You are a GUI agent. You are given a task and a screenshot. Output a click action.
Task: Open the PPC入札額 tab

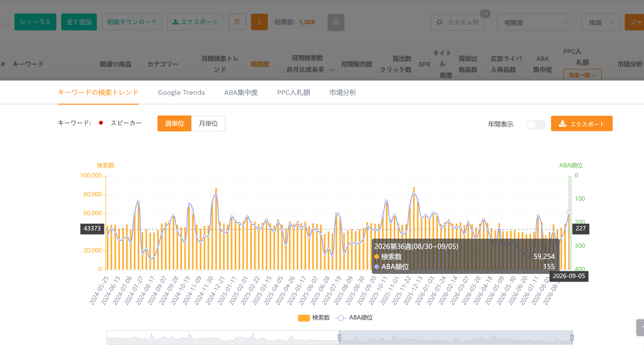[294, 92]
